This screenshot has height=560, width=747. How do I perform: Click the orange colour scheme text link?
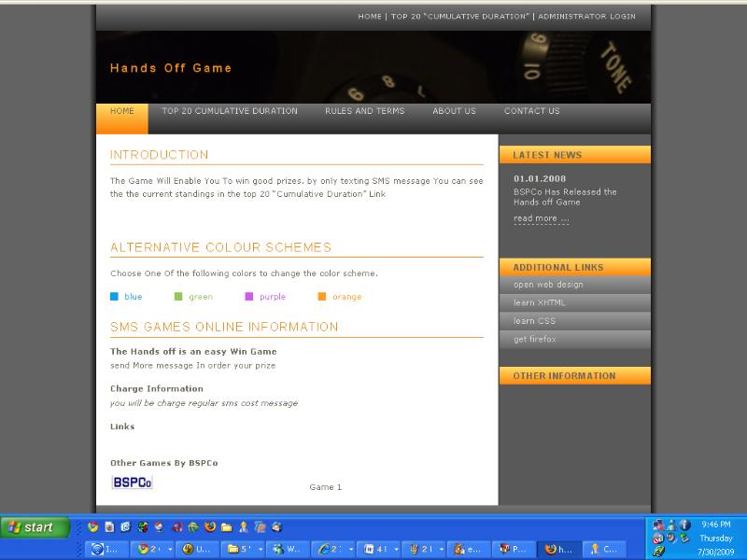coord(346,297)
